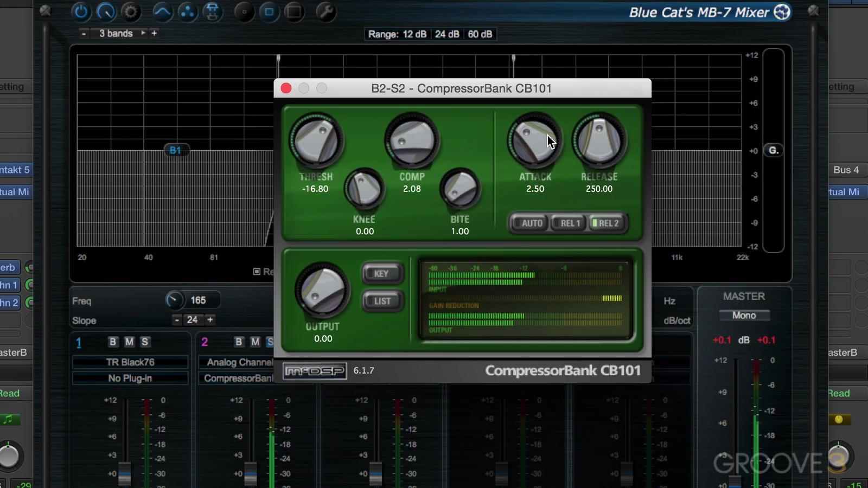
Task: Switch to REL 1 release mode
Action: (568, 223)
